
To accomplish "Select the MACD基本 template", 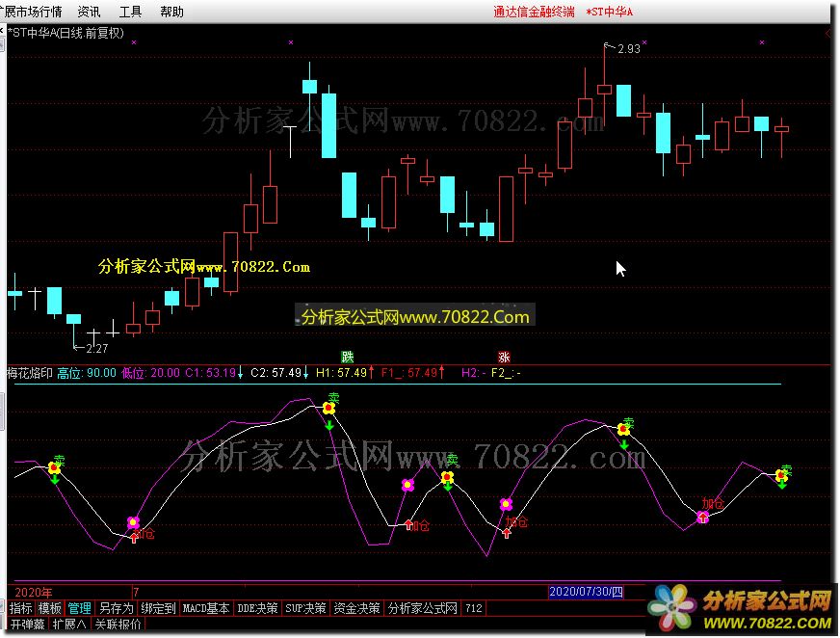I will [x=206, y=608].
